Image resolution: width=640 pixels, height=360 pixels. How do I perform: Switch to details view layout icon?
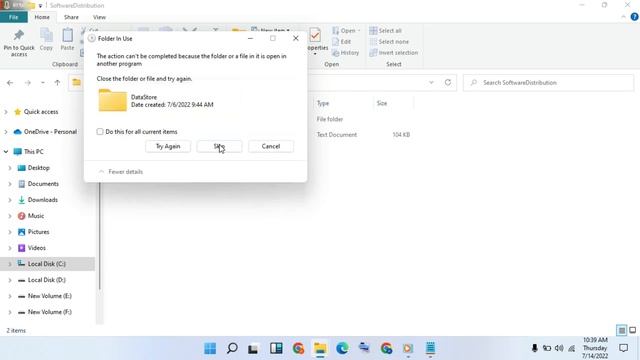(x=621, y=330)
